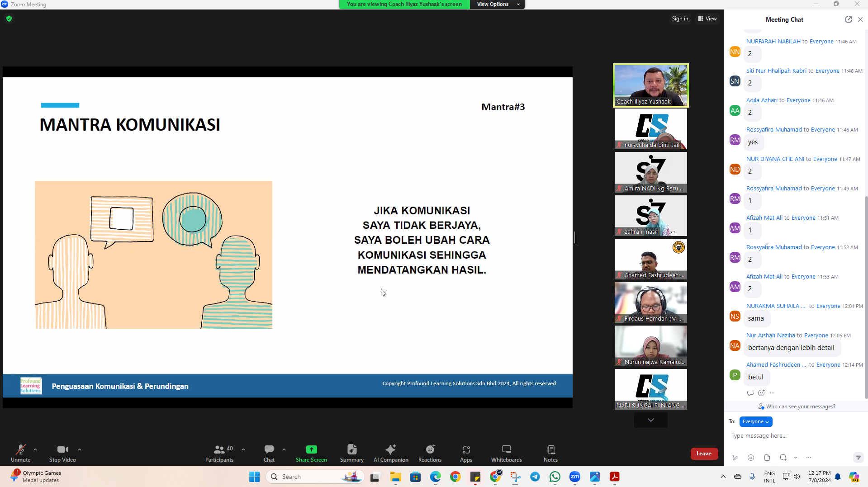
Task: Open meeting Summary
Action: [x=351, y=453]
